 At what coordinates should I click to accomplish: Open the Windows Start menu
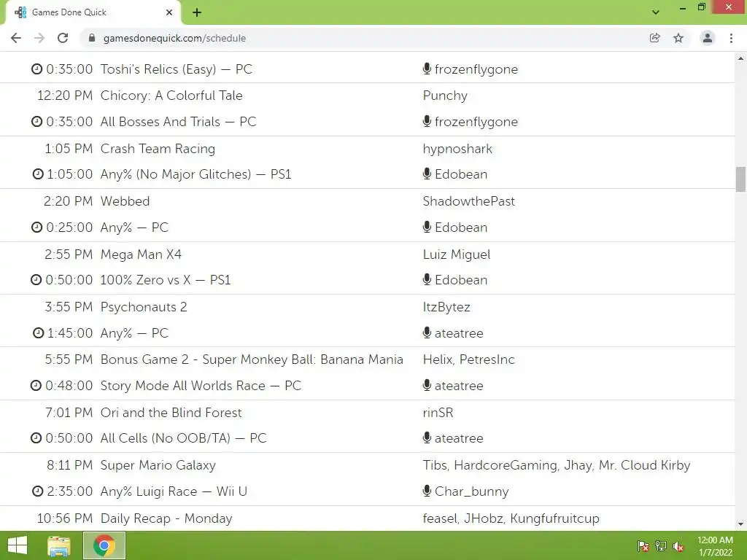pos(18,545)
